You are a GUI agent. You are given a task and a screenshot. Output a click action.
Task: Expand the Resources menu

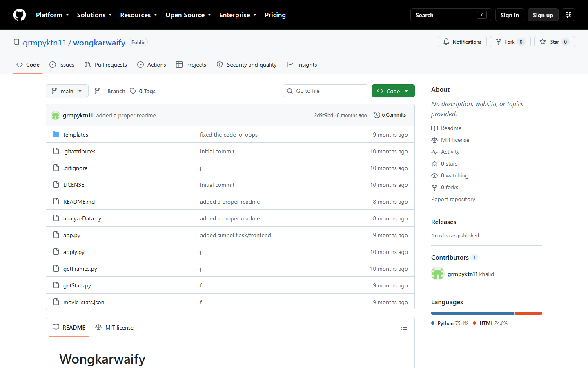(x=138, y=15)
